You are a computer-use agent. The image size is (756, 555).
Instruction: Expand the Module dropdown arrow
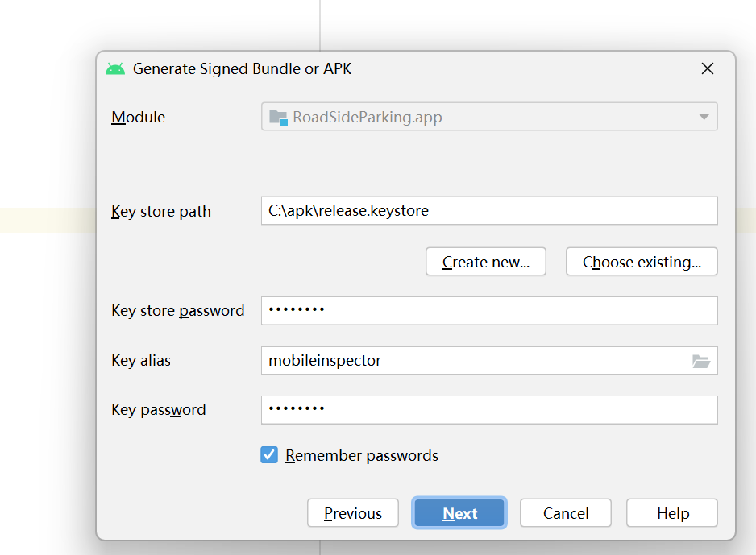(704, 117)
